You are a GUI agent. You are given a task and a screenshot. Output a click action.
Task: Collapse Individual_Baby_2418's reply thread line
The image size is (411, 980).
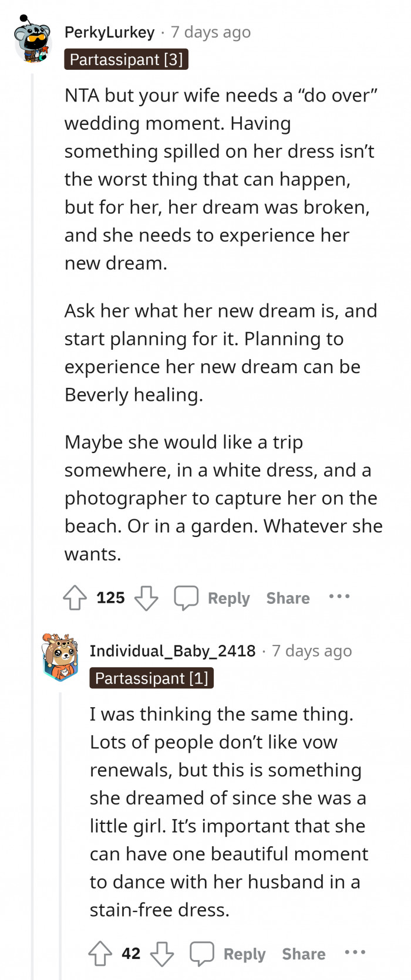coord(60,822)
